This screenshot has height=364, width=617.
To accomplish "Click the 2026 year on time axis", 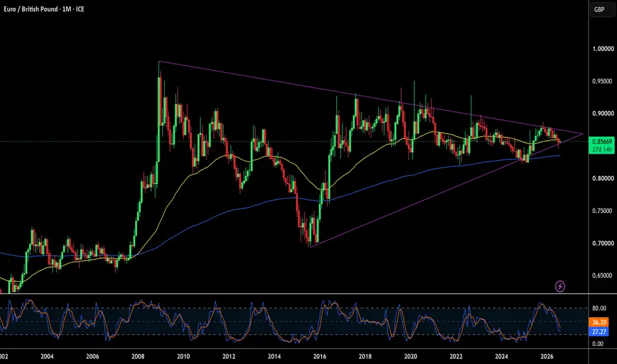I will [x=547, y=357].
